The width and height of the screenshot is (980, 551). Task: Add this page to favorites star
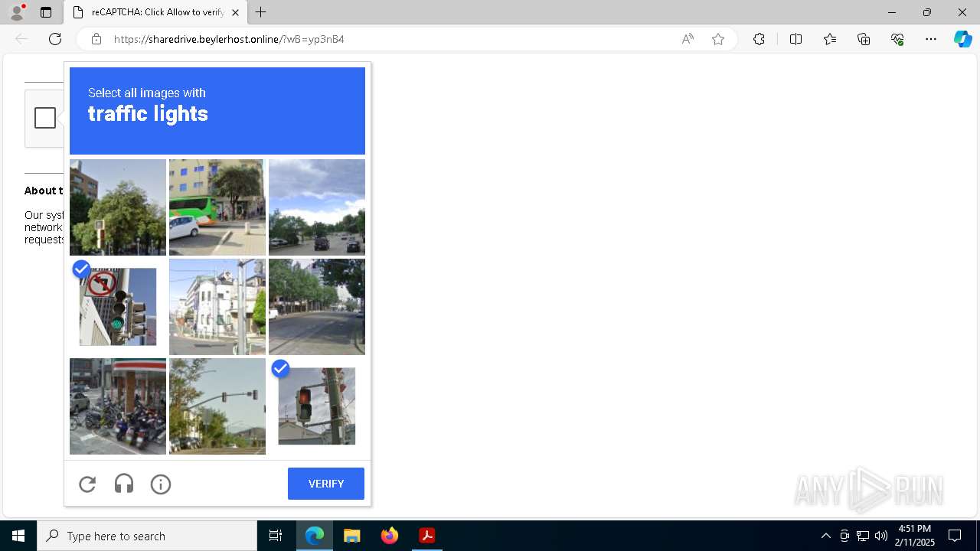718,39
